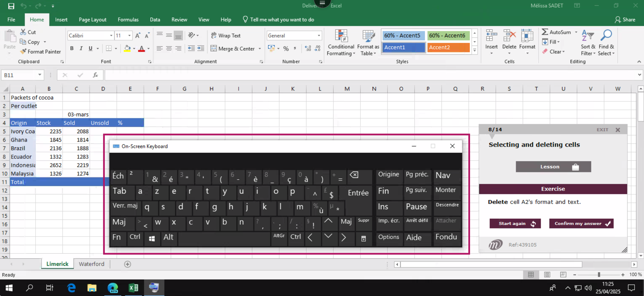Open the Clear dropdown in Editing group

(553, 52)
